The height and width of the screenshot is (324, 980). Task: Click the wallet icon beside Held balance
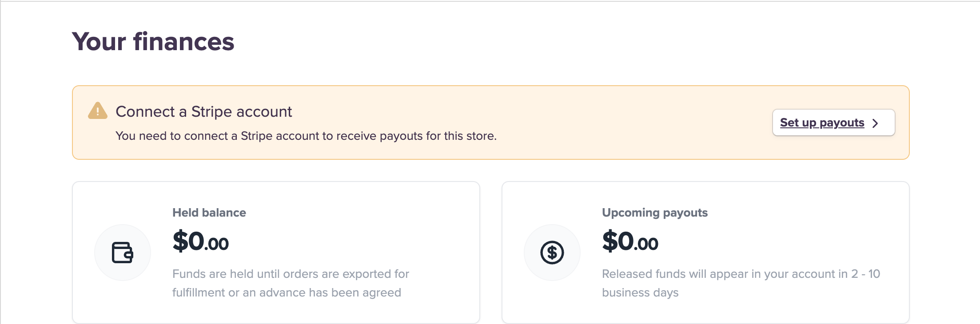coord(122,253)
